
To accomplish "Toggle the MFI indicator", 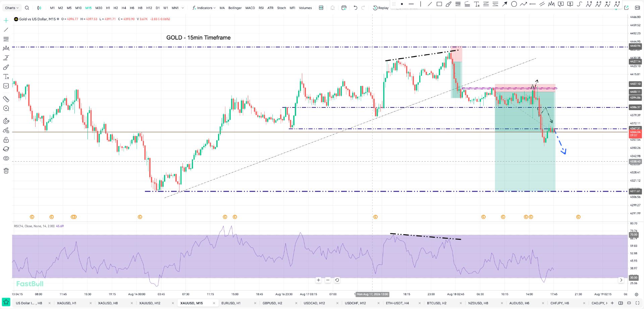I will pos(292,8).
